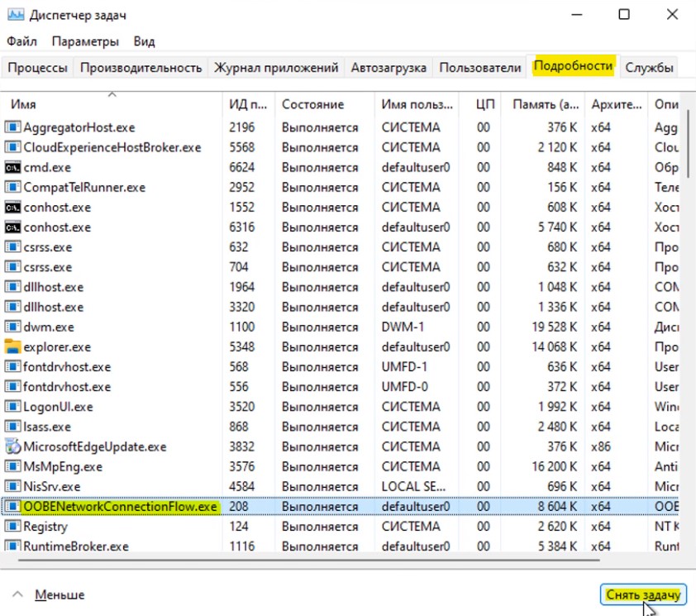Open the Параметры menu
696x616 pixels.
click(x=85, y=41)
